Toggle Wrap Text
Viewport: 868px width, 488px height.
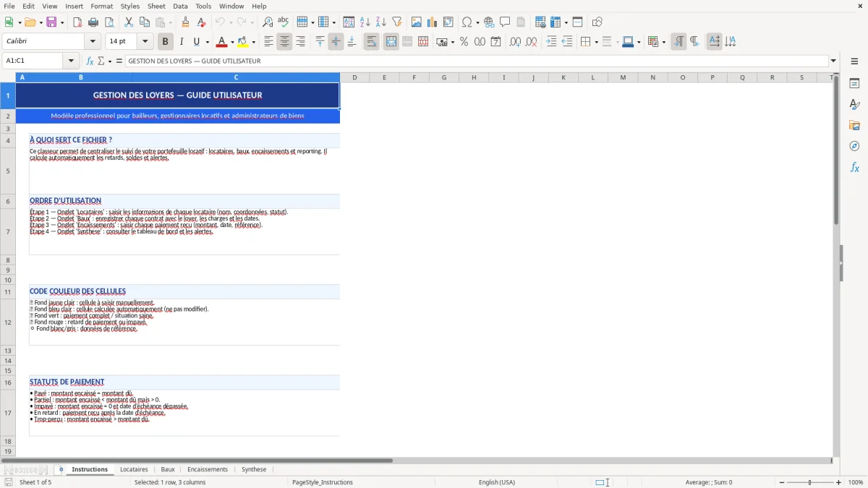click(x=371, y=42)
